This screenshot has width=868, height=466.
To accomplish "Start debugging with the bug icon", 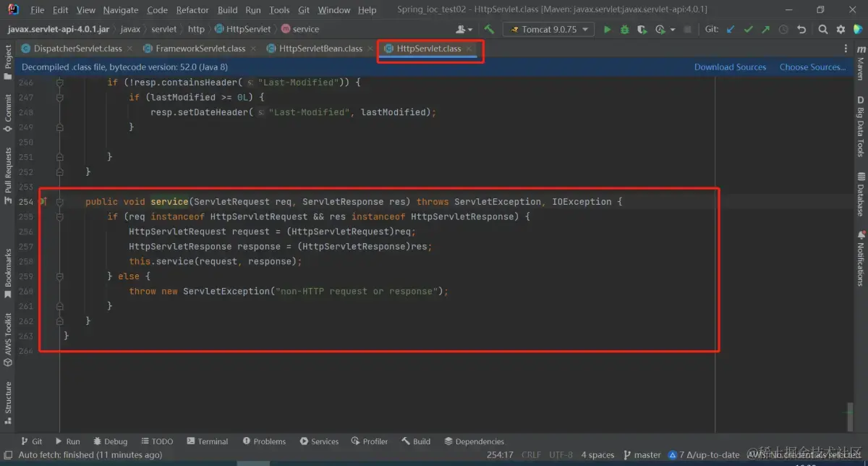I will (x=624, y=29).
